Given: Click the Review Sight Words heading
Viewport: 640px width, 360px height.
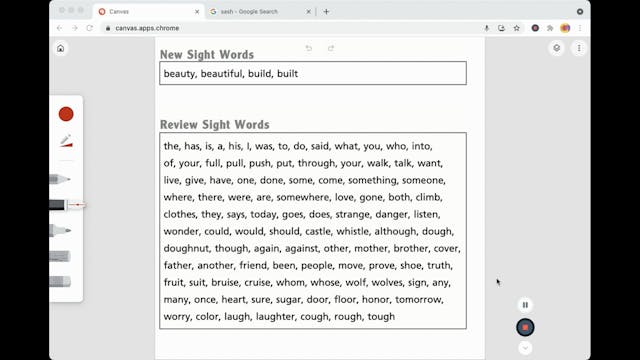Looking at the screenshot, I should tap(215, 125).
